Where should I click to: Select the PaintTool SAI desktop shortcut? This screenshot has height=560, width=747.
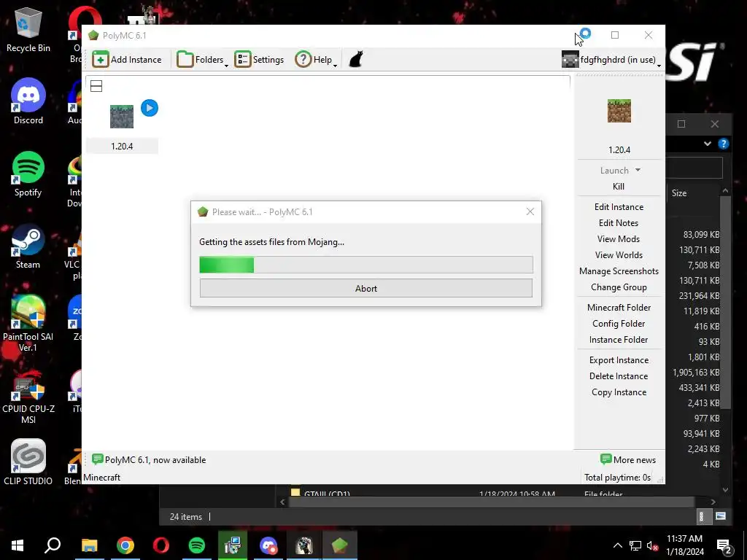[28, 323]
